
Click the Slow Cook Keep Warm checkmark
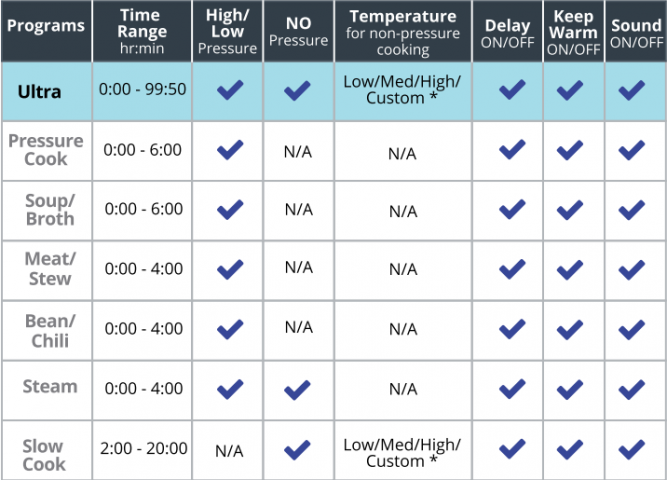pyautogui.click(x=570, y=449)
